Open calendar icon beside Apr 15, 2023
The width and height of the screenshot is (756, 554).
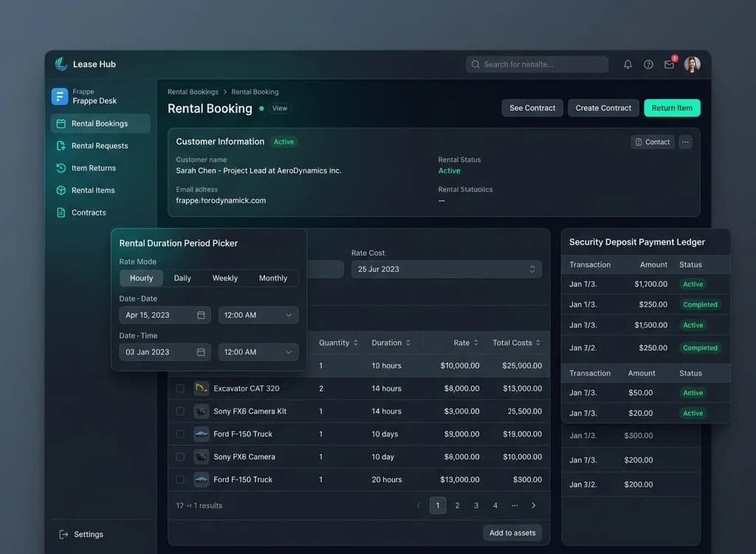201,315
